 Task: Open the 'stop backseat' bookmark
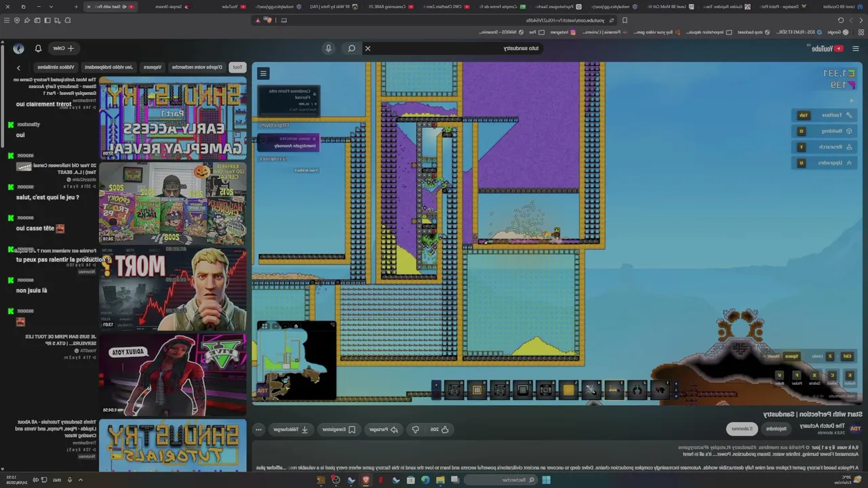753,32
